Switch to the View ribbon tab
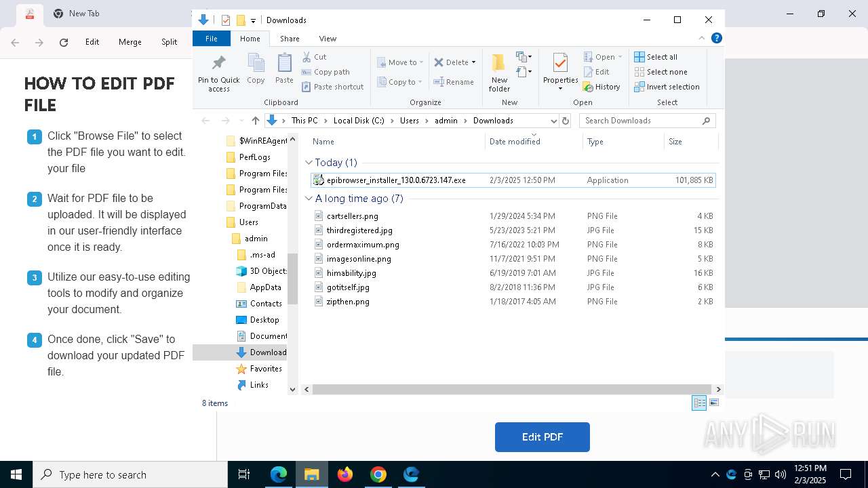868x488 pixels. (x=328, y=39)
